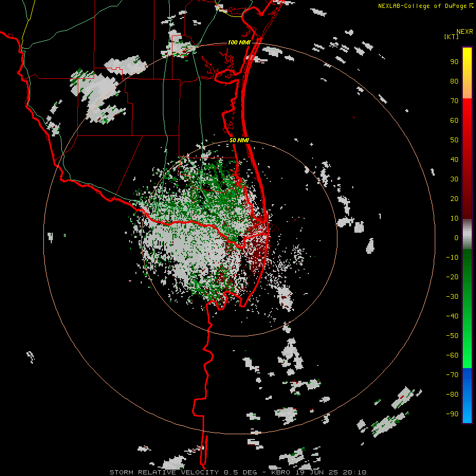The height and width of the screenshot is (476, 476).
Task: Click the positive 90 legend value
Action: pyautogui.click(x=454, y=62)
